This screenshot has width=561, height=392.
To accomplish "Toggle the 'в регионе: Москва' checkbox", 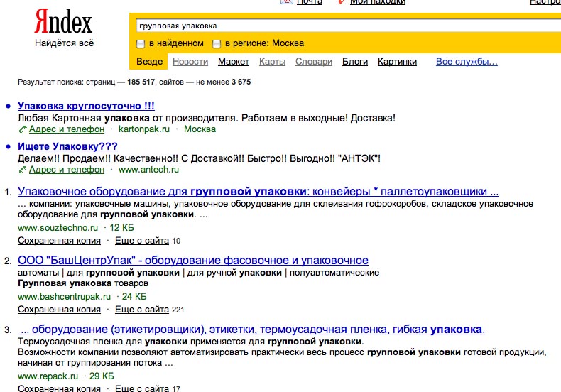I will [217, 44].
